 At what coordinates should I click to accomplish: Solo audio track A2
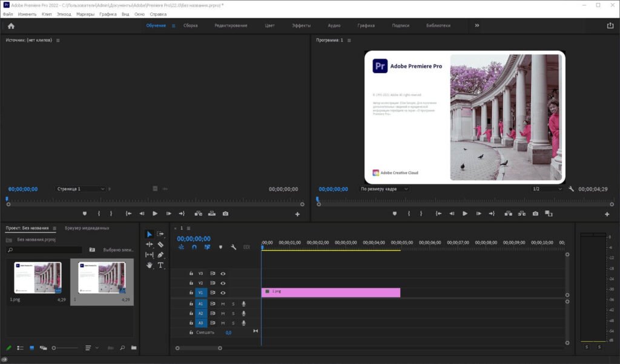233,313
